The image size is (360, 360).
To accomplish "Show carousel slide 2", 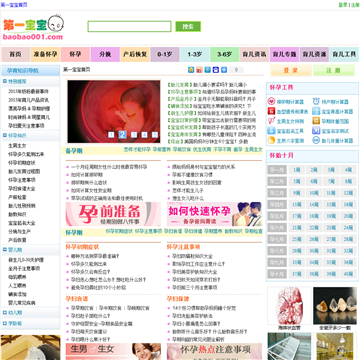I will (122, 134).
